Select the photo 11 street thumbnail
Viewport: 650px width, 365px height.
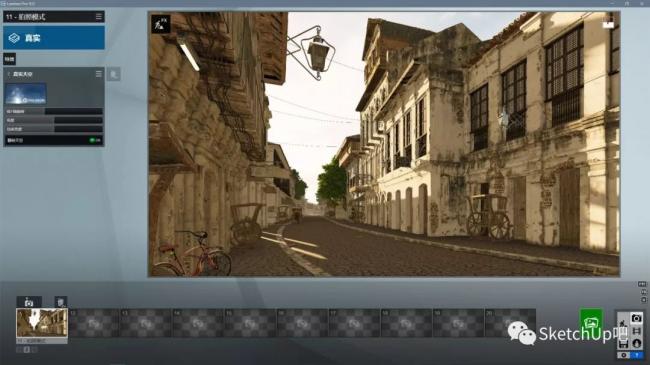tap(42, 323)
